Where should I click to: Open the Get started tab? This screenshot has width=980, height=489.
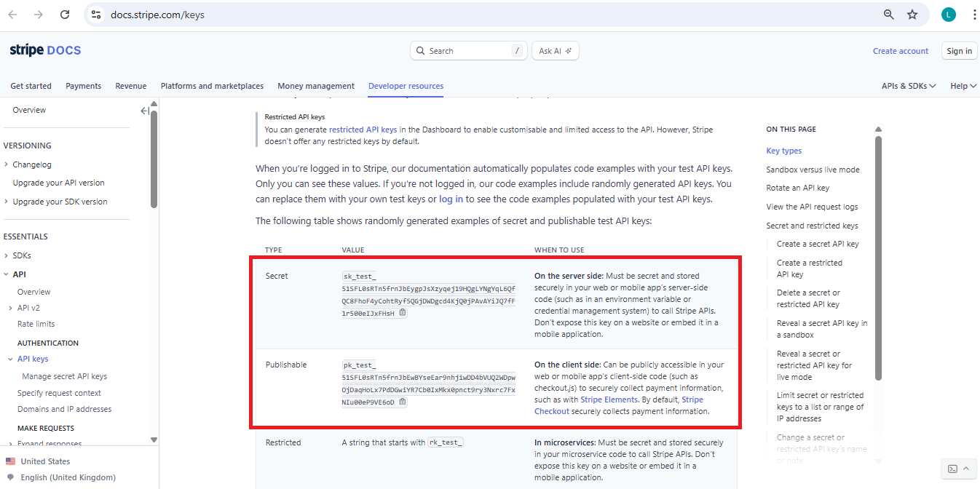[31, 86]
